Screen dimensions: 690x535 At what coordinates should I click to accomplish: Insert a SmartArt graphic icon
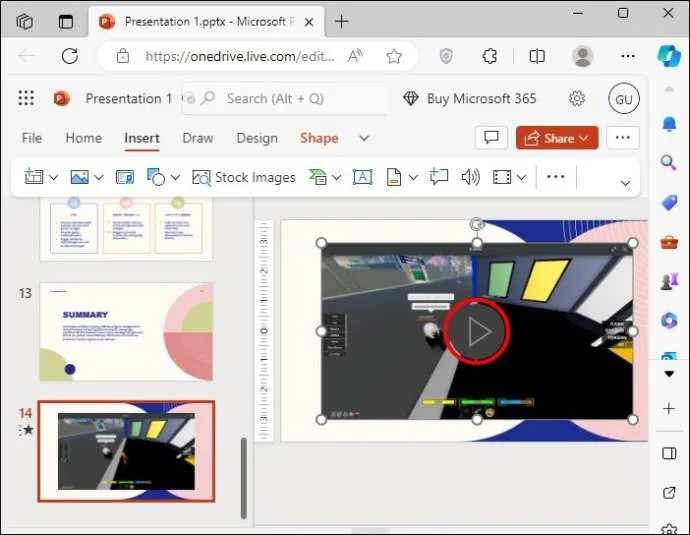(x=318, y=177)
